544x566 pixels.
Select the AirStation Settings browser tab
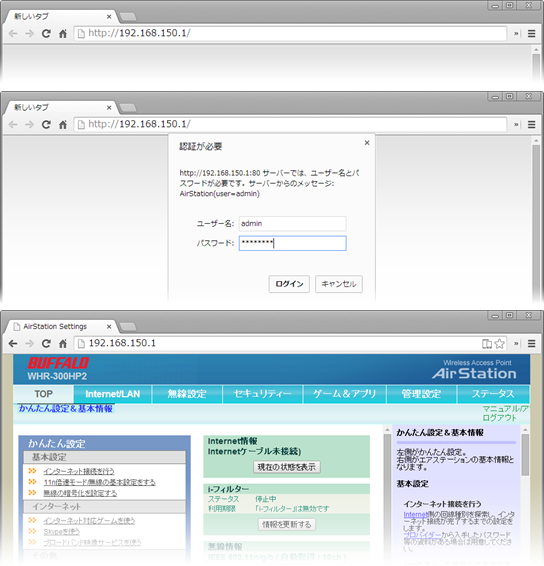click(x=61, y=327)
